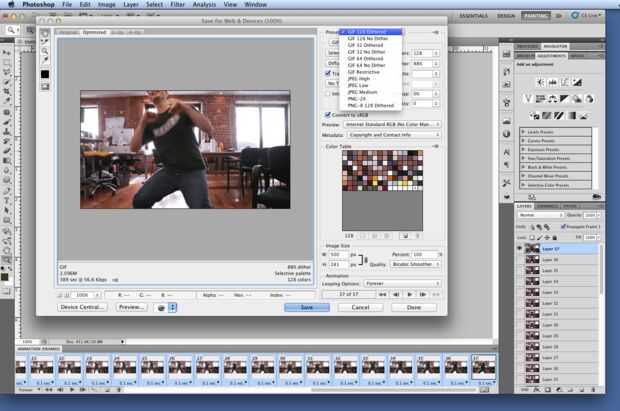Open the layer blend mode Normal dropdown
Screen dimensions: 620x411
pos(540,215)
